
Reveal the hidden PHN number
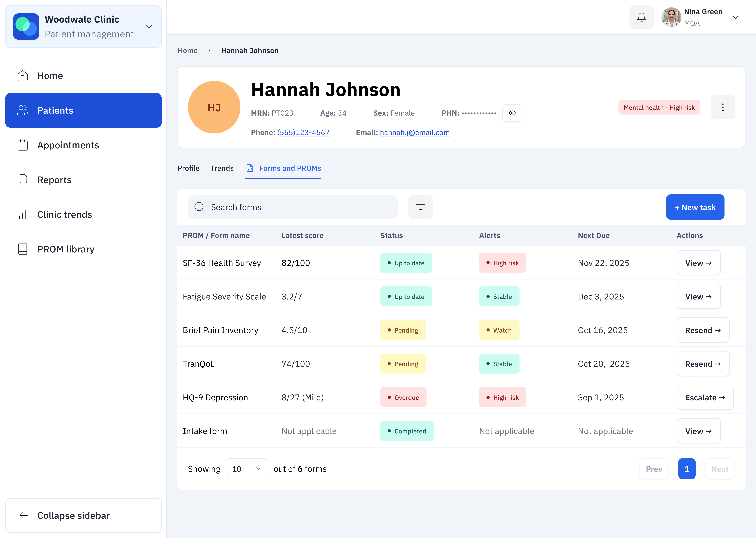tap(512, 113)
